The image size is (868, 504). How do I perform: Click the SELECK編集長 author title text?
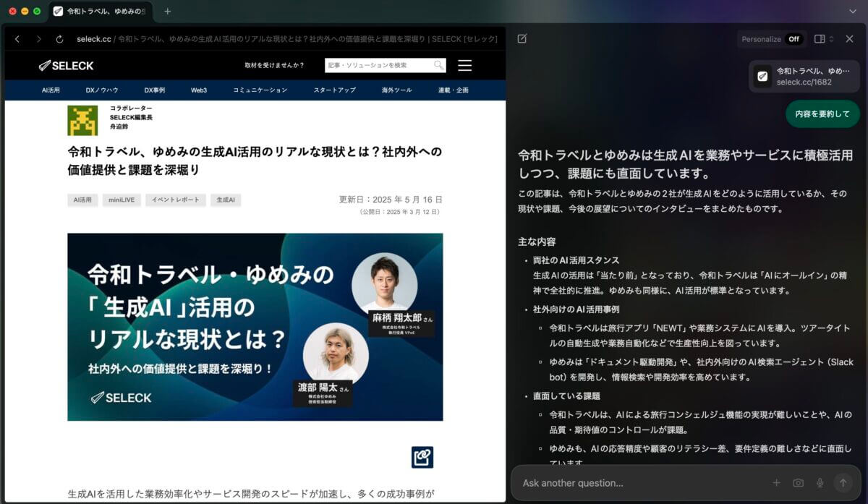[131, 117]
